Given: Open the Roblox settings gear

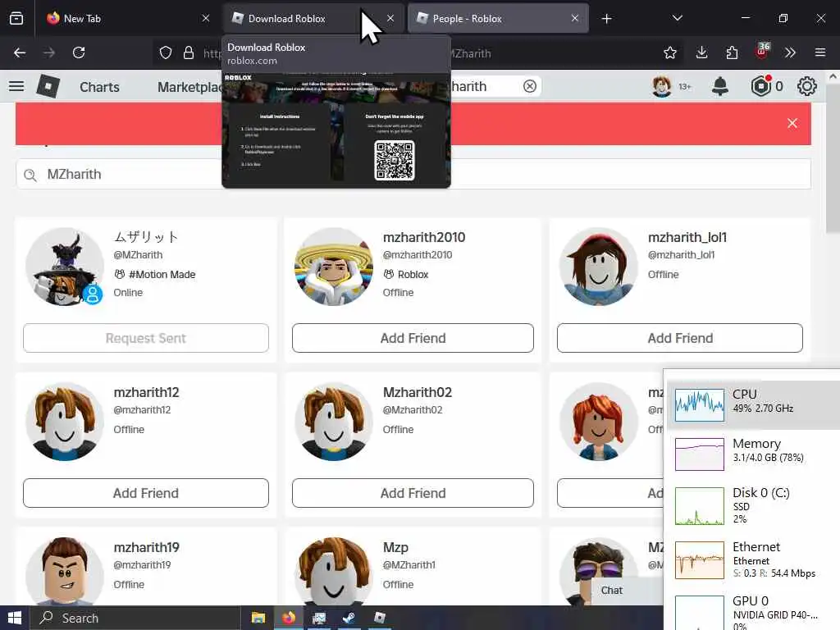Looking at the screenshot, I should pyautogui.click(x=807, y=86).
